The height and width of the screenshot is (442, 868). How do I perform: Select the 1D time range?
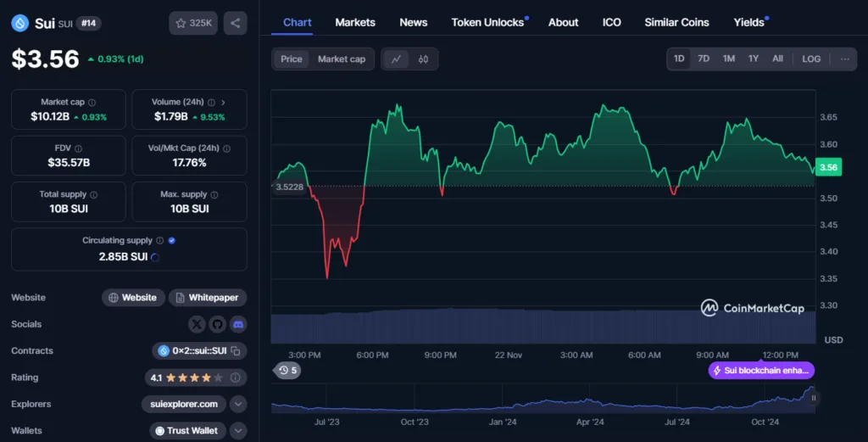(x=679, y=59)
